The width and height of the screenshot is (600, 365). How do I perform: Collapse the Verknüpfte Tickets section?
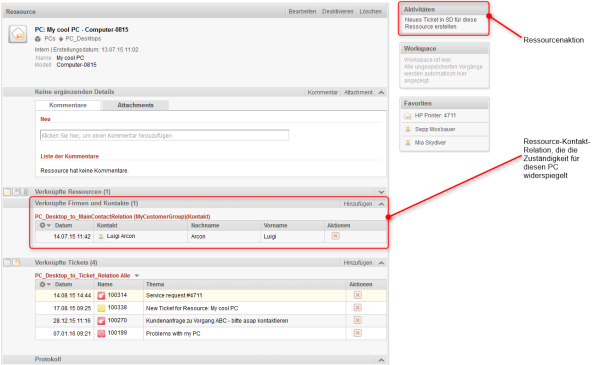[x=381, y=263]
